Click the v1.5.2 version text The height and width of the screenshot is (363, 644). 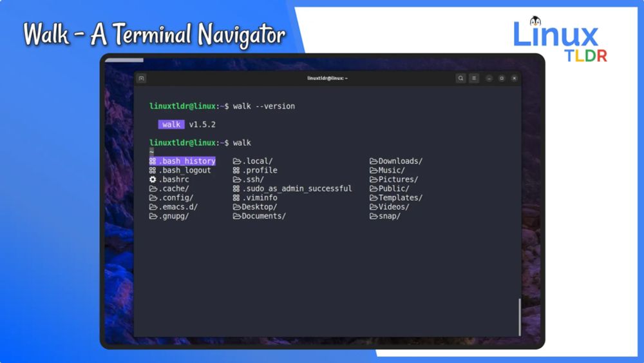[x=202, y=124]
